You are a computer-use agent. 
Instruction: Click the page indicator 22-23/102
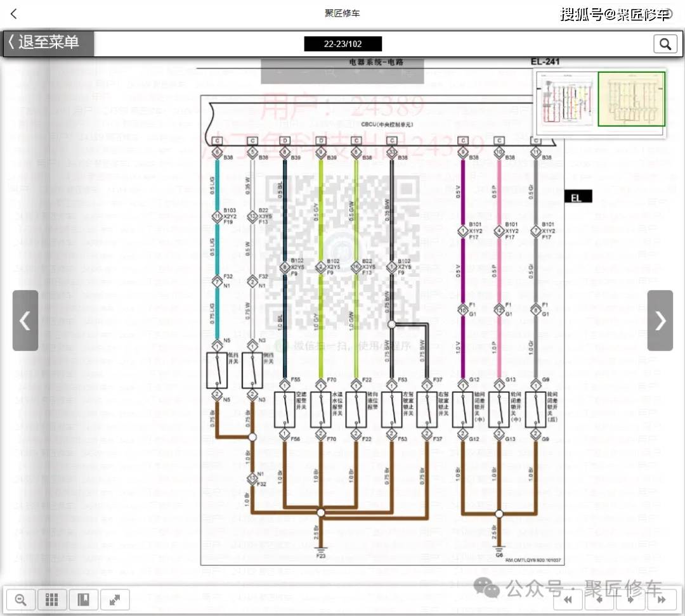(343, 44)
